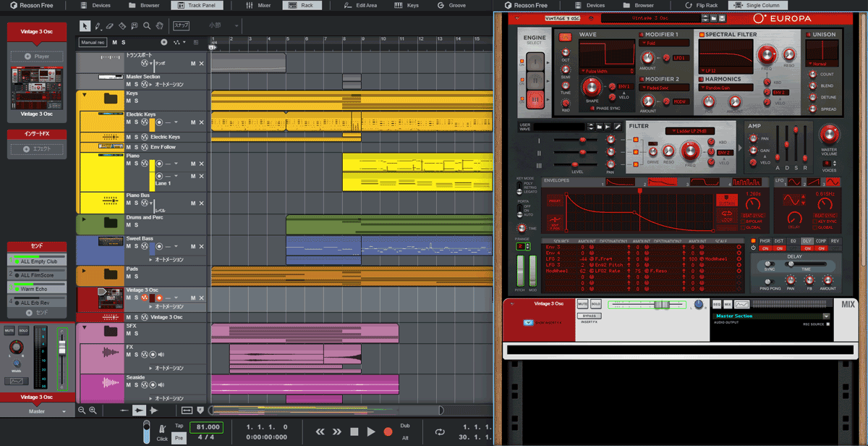The image size is (868, 446).
Task: Activate the Magnify zoom tool
Action: point(147,26)
